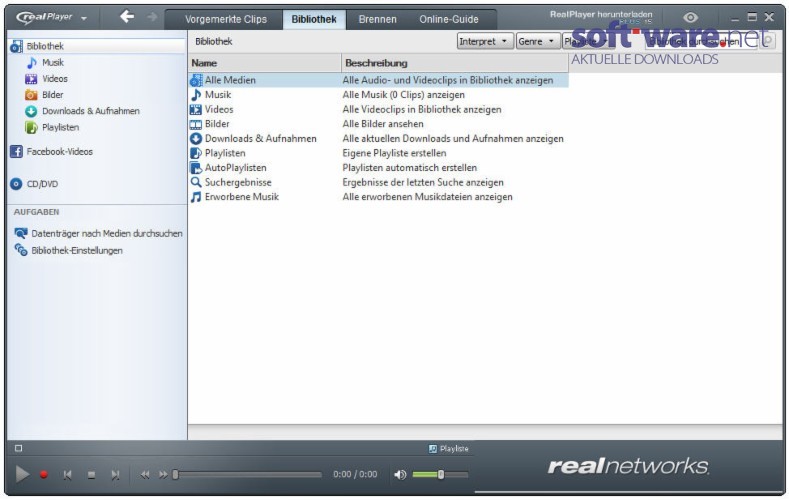Select Musik note icon in sidebar
The height and width of the screenshot is (500, 789).
click(32, 62)
